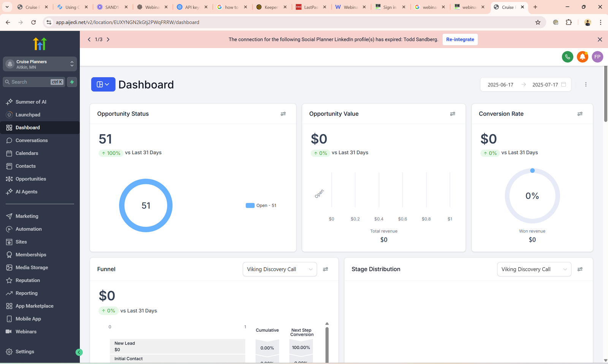608x364 pixels.
Task: Switch to the API key browser tab
Action: (x=192, y=7)
